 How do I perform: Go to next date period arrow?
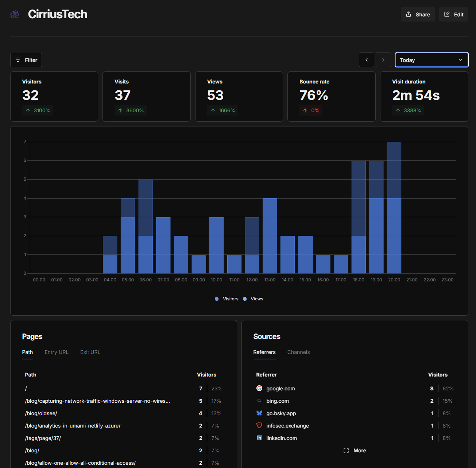(x=383, y=60)
